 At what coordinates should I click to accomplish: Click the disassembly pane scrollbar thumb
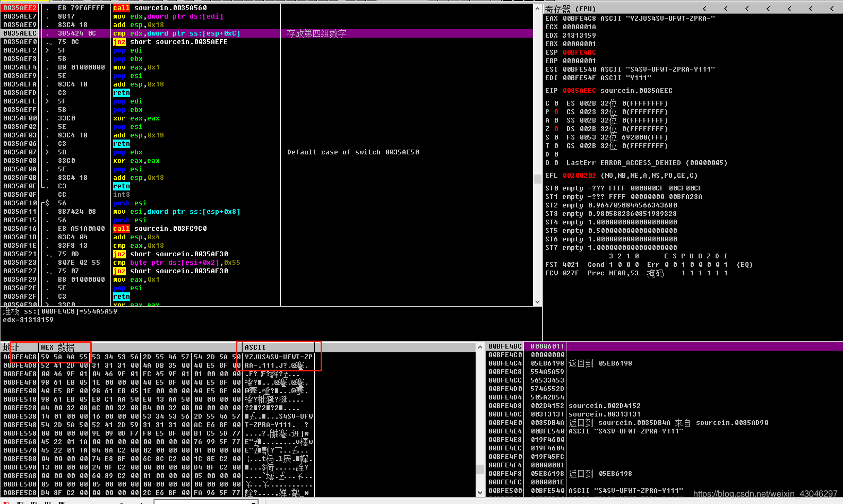pyautogui.click(x=537, y=179)
